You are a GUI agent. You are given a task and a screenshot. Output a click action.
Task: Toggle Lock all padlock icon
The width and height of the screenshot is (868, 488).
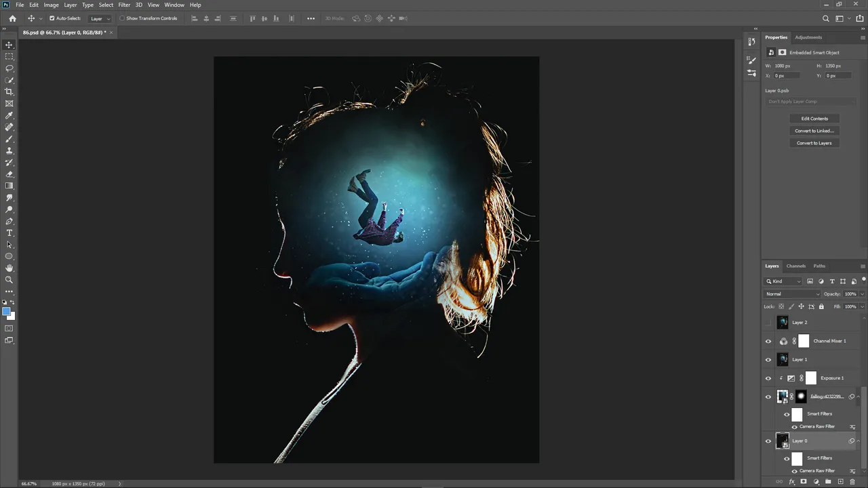(x=821, y=306)
